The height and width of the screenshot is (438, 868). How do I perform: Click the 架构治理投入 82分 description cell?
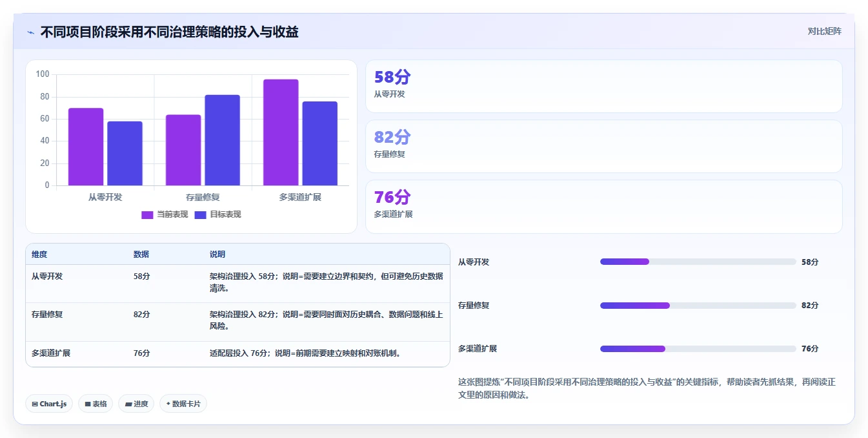click(327, 320)
